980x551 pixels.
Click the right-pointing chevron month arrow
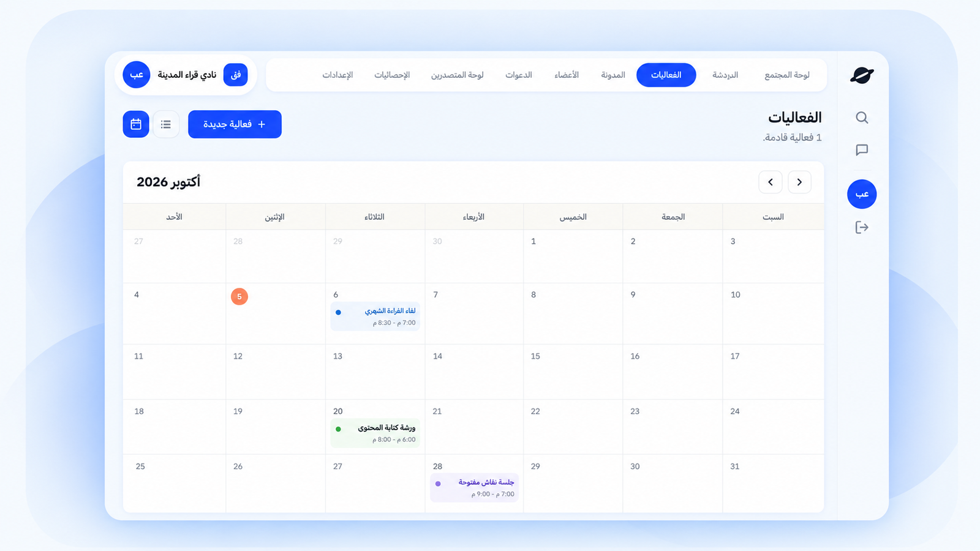point(799,182)
